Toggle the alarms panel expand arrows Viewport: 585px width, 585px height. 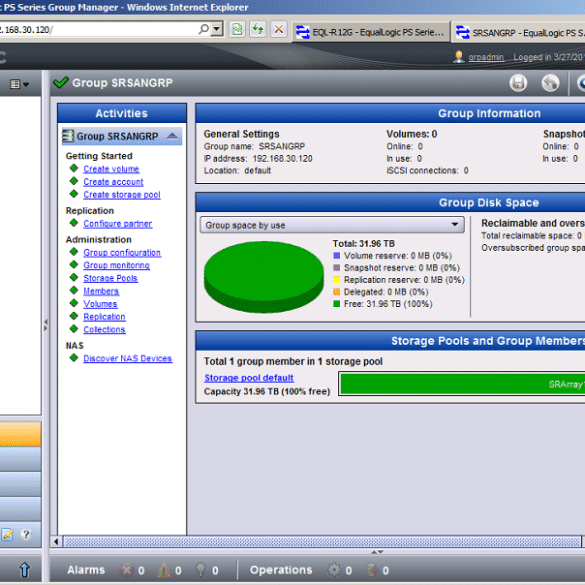pyautogui.click(x=377, y=552)
